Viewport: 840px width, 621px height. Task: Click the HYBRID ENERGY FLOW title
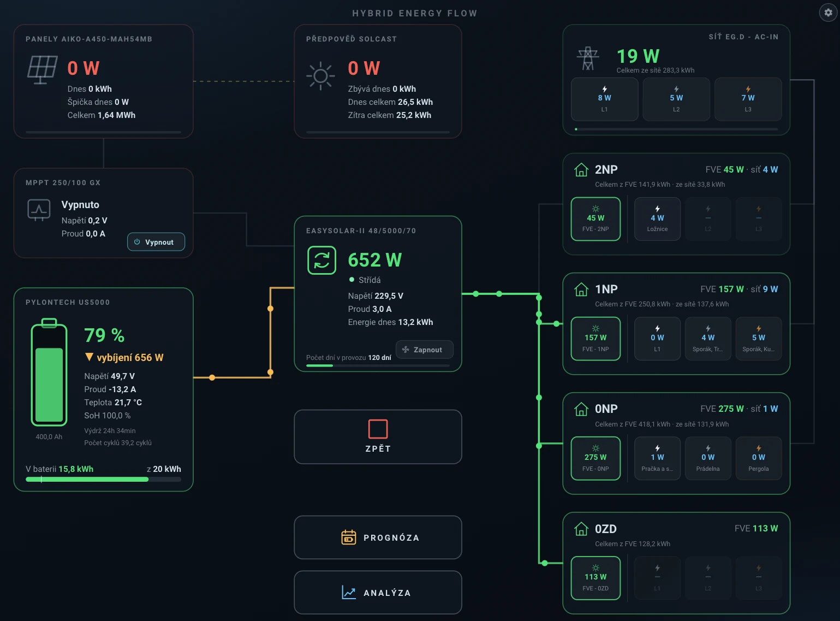(415, 13)
